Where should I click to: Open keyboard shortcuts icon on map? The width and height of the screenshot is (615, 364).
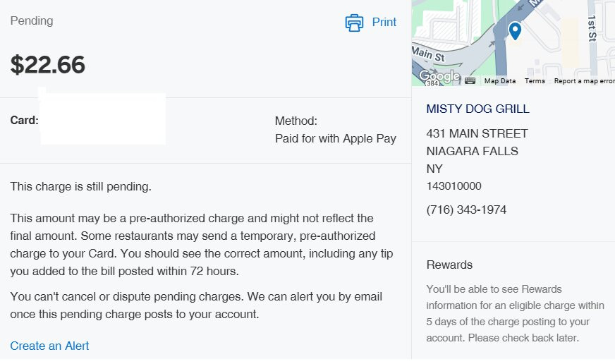470,81
